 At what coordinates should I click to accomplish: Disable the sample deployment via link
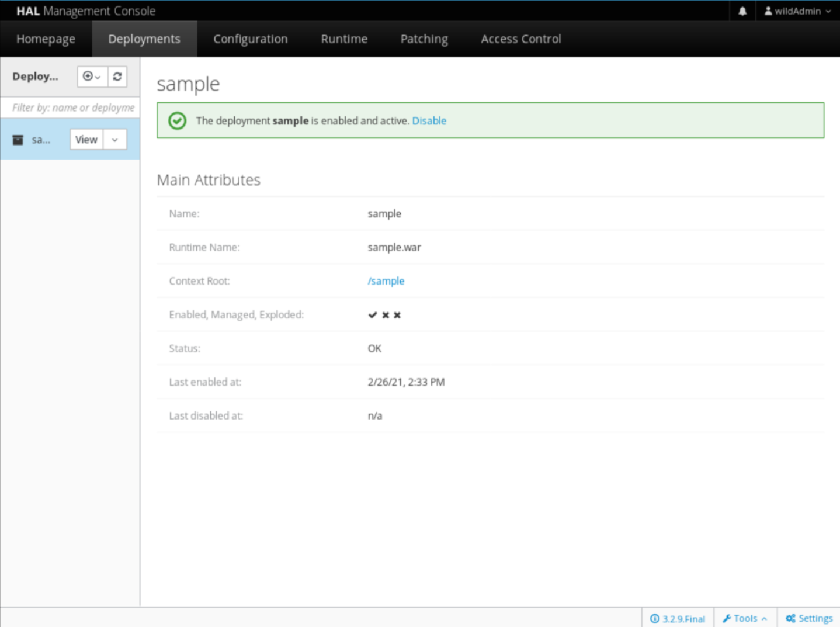(429, 121)
